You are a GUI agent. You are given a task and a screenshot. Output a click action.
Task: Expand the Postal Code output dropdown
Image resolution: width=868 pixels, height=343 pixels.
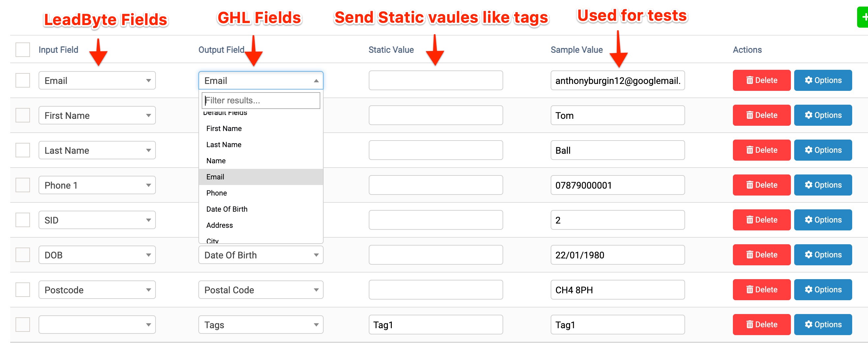coord(261,290)
